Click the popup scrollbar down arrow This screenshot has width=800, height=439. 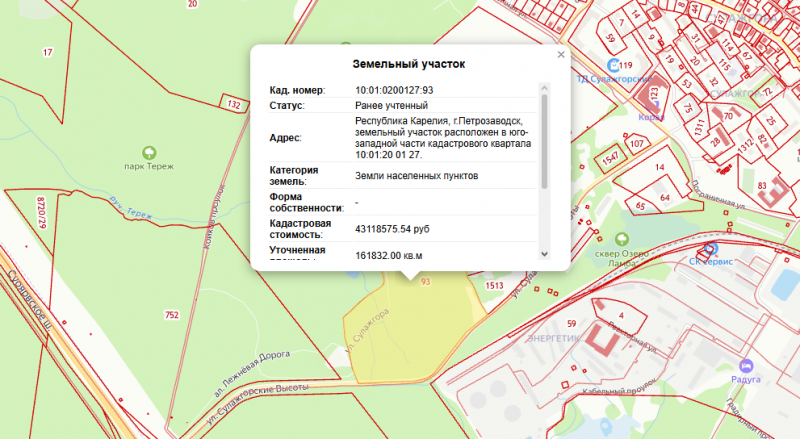[544, 254]
